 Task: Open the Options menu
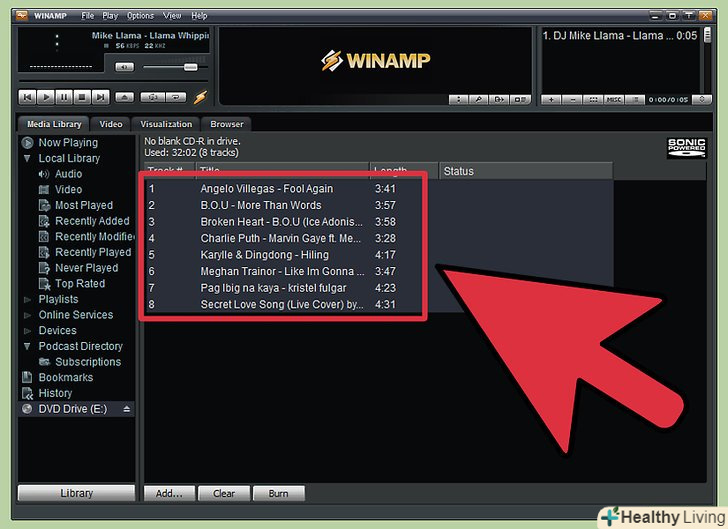coord(140,15)
